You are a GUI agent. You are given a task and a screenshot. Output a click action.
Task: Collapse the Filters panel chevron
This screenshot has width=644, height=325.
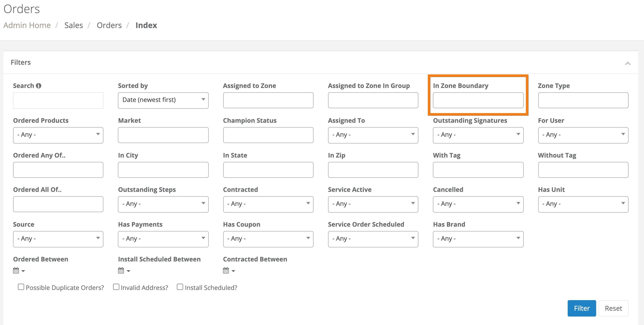point(628,63)
